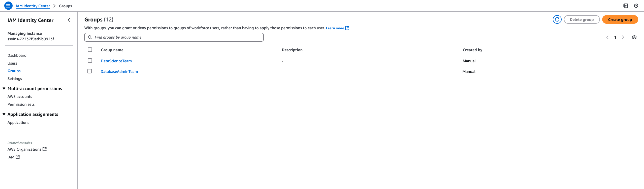644x189 pixels.
Task: Open Users in the sidebar
Action: tap(12, 63)
